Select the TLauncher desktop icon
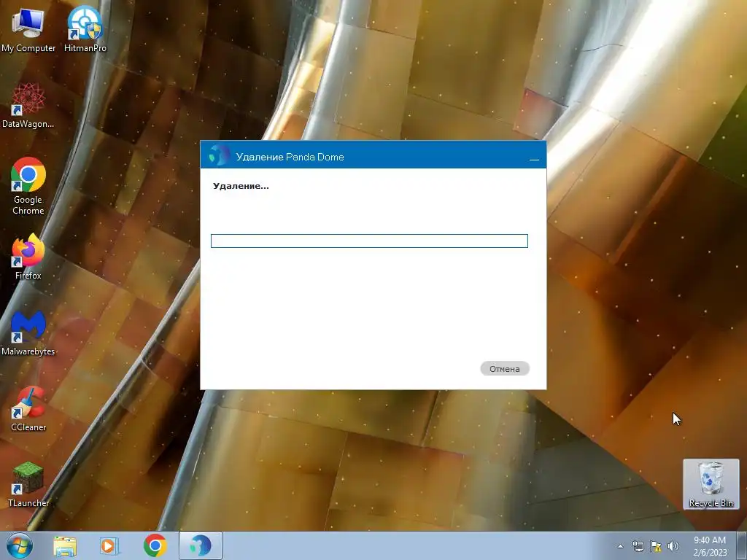Viewport: 747px width, 560px height. click(28, 484)
